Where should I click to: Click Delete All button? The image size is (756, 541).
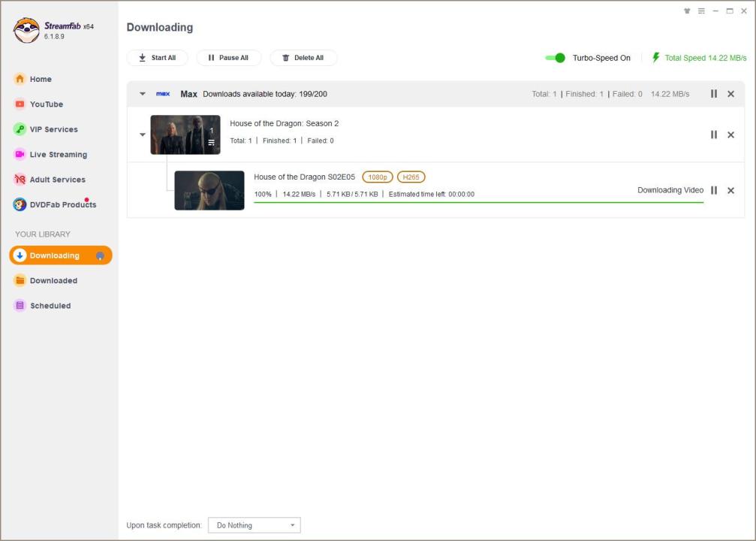[x=303, y=57]
